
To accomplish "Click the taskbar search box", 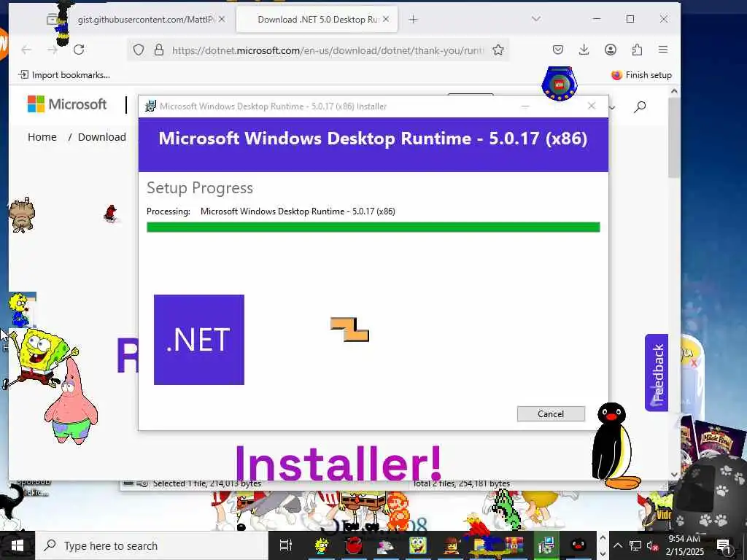I will pyautogui.click(x=152, y=545).
